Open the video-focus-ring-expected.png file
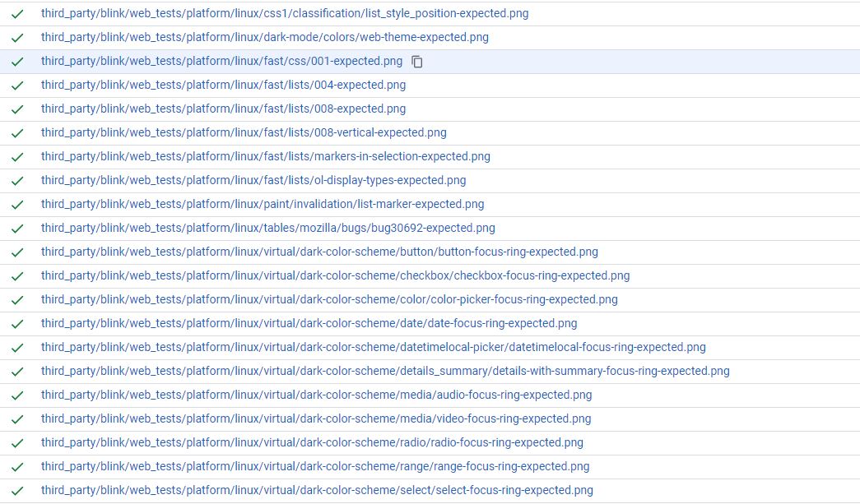 point(314,418)
